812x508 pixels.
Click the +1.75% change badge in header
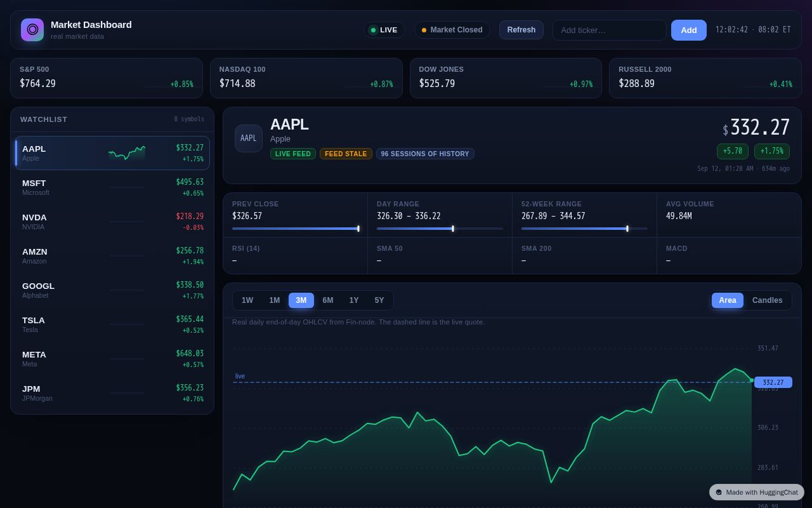pyautogui.click(x=772, y=151)
